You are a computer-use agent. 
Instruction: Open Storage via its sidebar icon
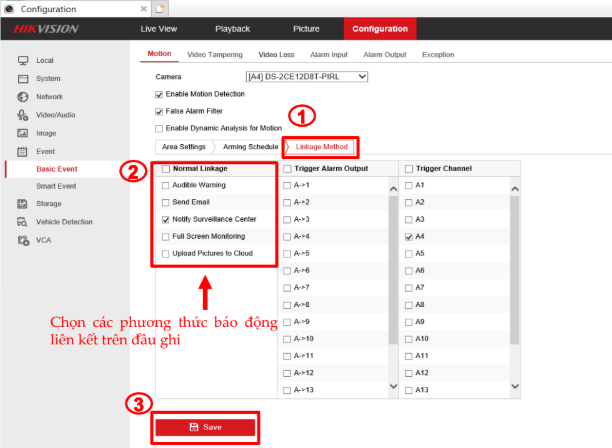[x=22, y=204]
